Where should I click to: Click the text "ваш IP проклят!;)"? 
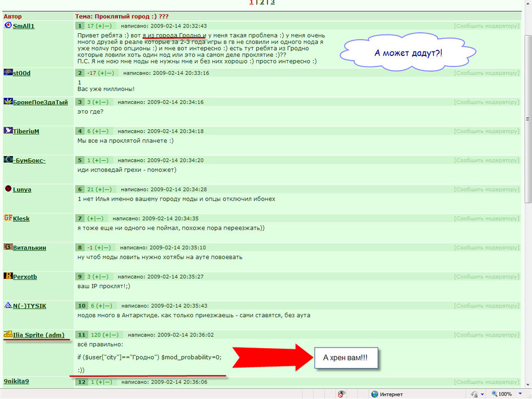104,286
